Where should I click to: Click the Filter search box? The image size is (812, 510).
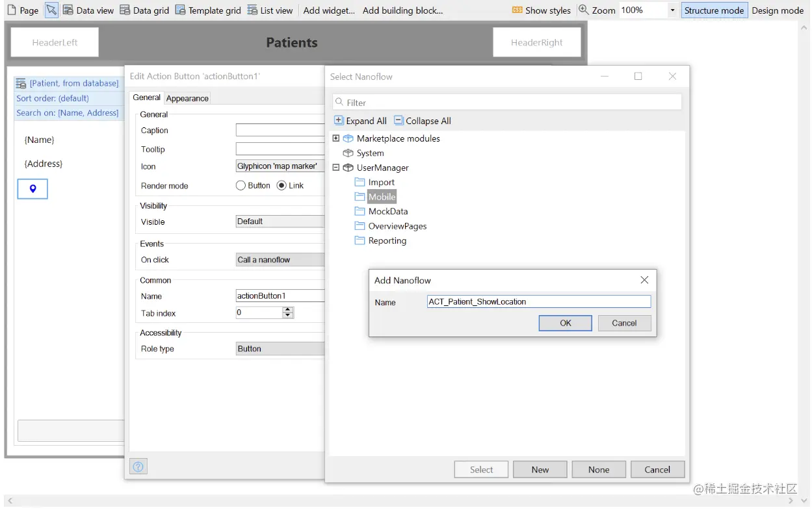click(507, 102)
